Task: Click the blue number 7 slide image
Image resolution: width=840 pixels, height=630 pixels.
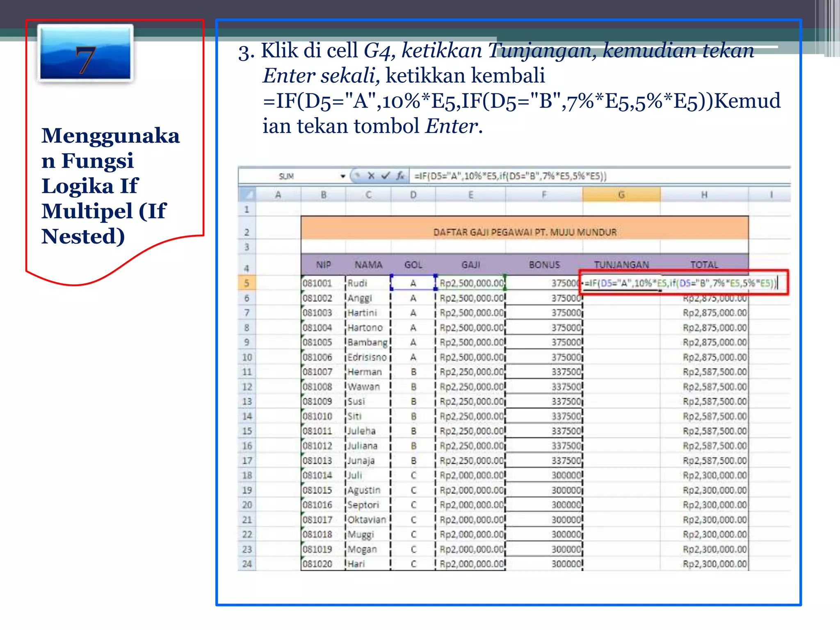Action: coord(85,53)
